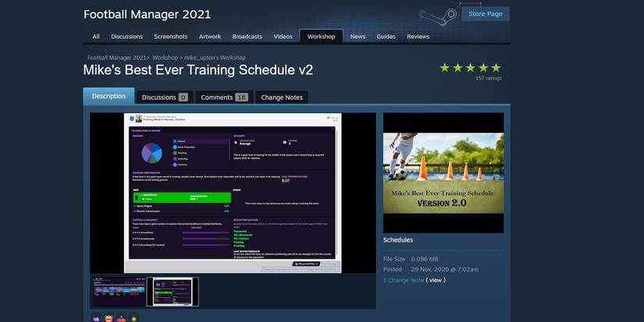The width and height of the screenshot is (644, 322).
Task: Click the 157 ratings text
Action: (x=489, y=78)
